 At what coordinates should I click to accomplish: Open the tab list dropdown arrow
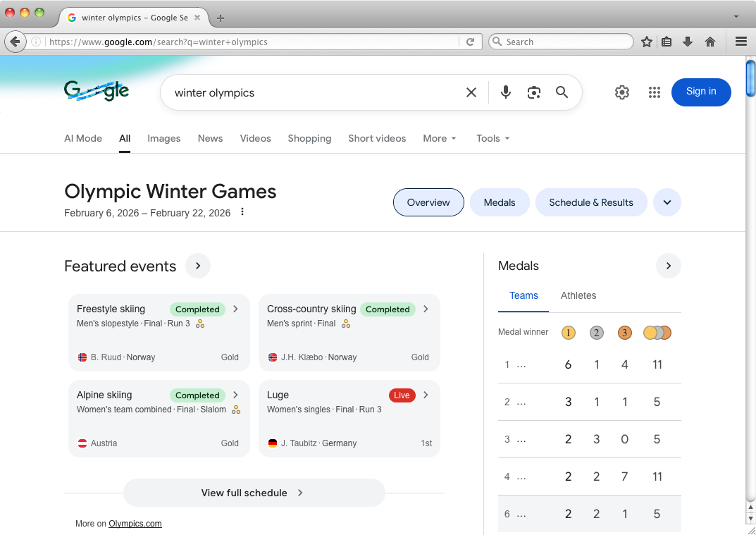(736, 16)
